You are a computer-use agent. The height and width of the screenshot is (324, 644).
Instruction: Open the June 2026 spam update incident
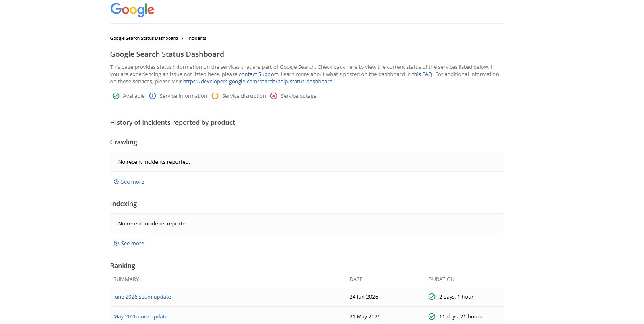(x=142, y=297)
